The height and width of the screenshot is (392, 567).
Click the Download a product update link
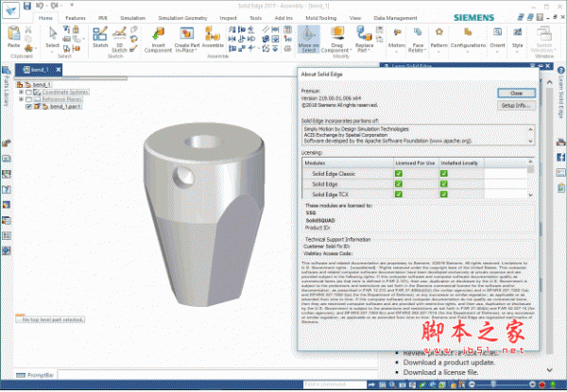pos(449,362)
